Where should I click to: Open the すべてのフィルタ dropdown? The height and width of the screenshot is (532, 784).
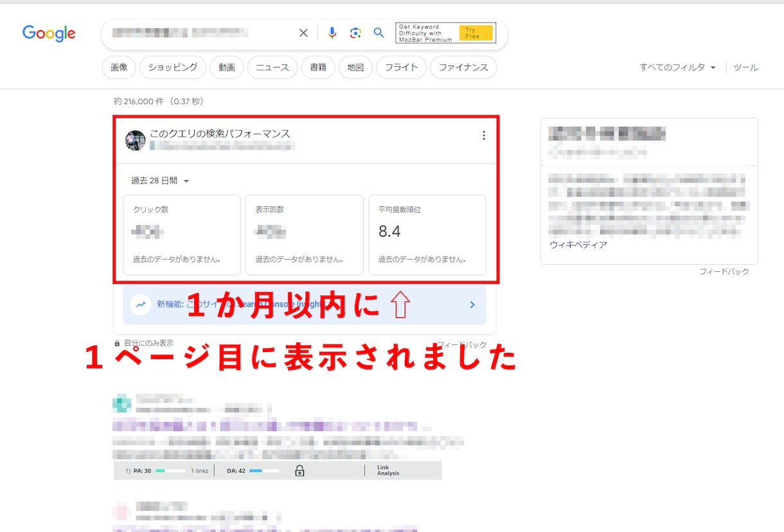coord(677,67)
